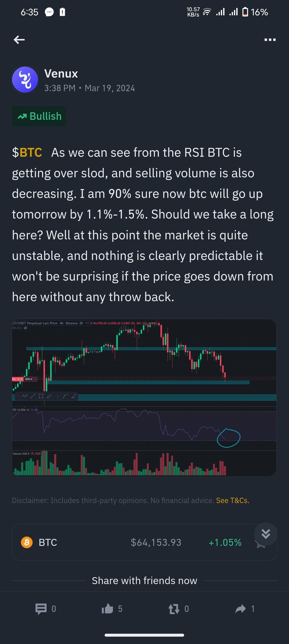The height and width of the screenshot is (644, 289).
Task: Tap Share with friends now
Action: (x=144, y=580)
